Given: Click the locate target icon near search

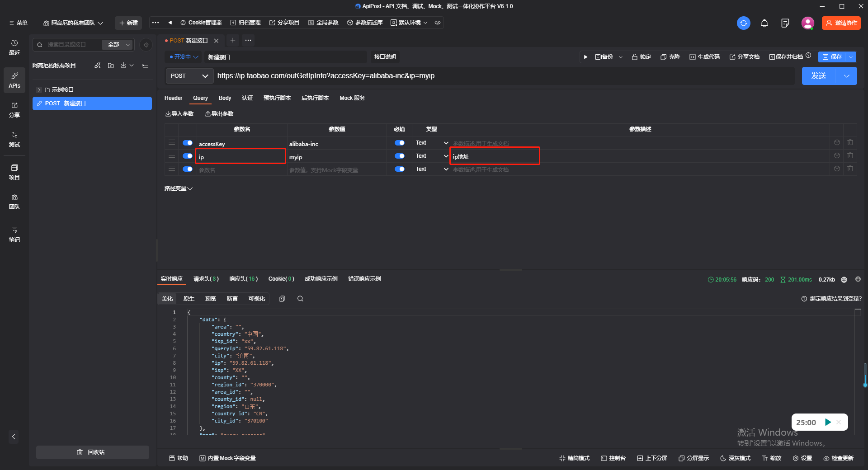Looking at the screenshot, I should pos(146,45).
